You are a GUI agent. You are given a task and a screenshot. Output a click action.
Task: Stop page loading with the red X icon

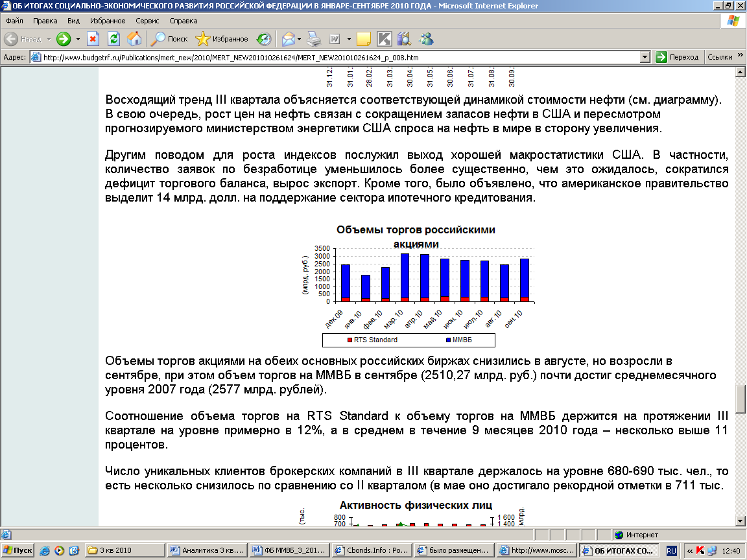tap(93, 39)
